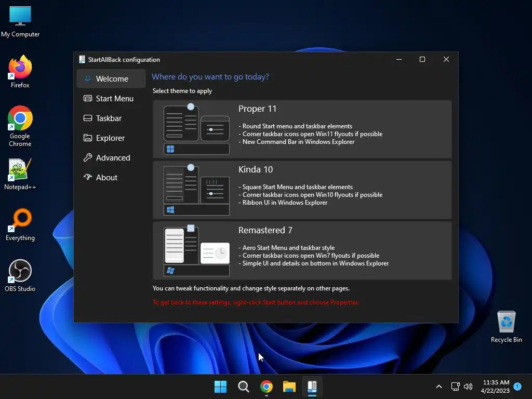532x399 pixels.
Task: Apply the Kinda 10 theme
Action: (302, 190)
